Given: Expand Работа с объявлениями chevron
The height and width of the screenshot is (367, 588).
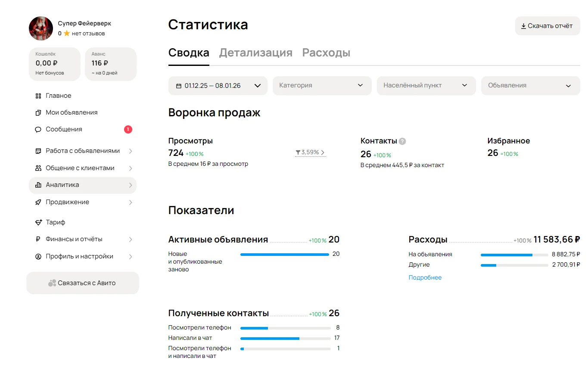Looking at the screenshot, I should (131, 151).
